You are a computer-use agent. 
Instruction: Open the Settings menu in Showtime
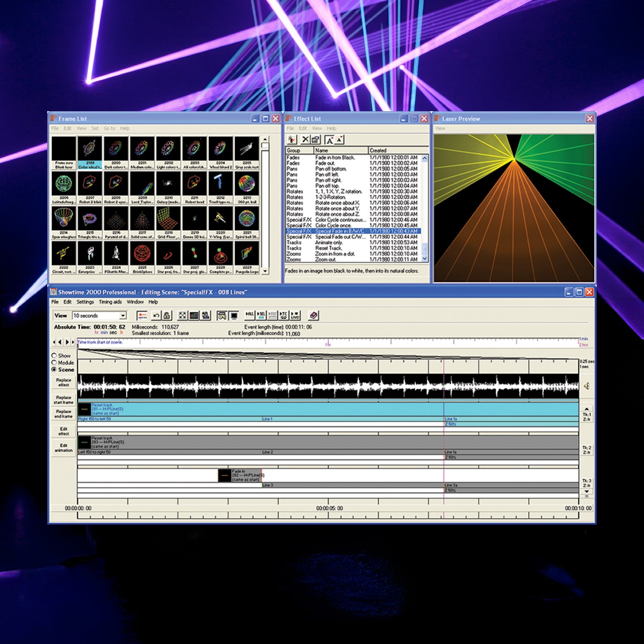coord(85,302)
